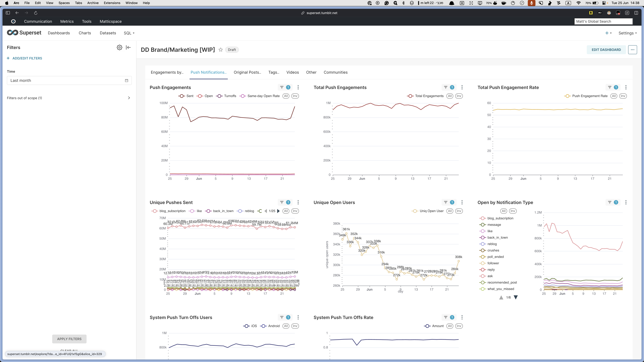Switch to Engagements by.. tab
Image resolution: width=644 pixels, height=362 pixels.
[167, 72]
